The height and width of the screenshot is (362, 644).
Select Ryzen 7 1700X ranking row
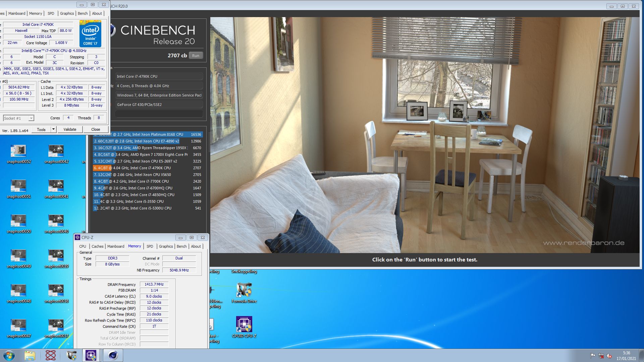pyautogui.click(x=148, y=155)
